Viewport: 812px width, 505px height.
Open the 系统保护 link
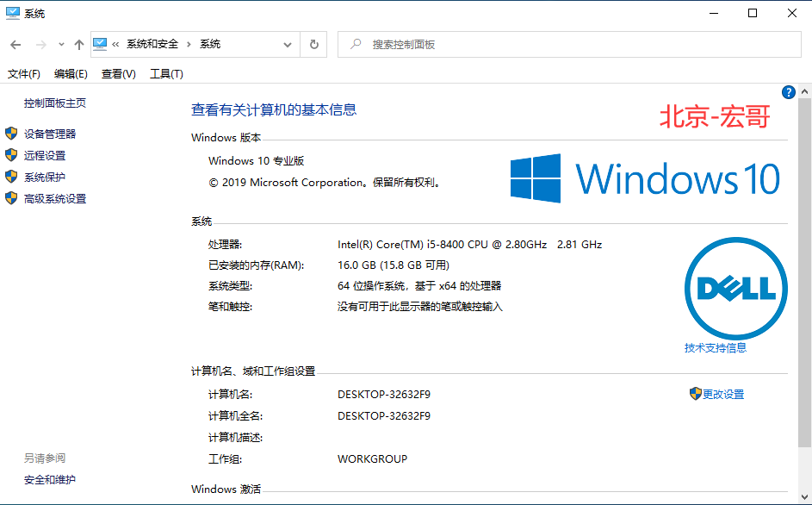[45, 178]
